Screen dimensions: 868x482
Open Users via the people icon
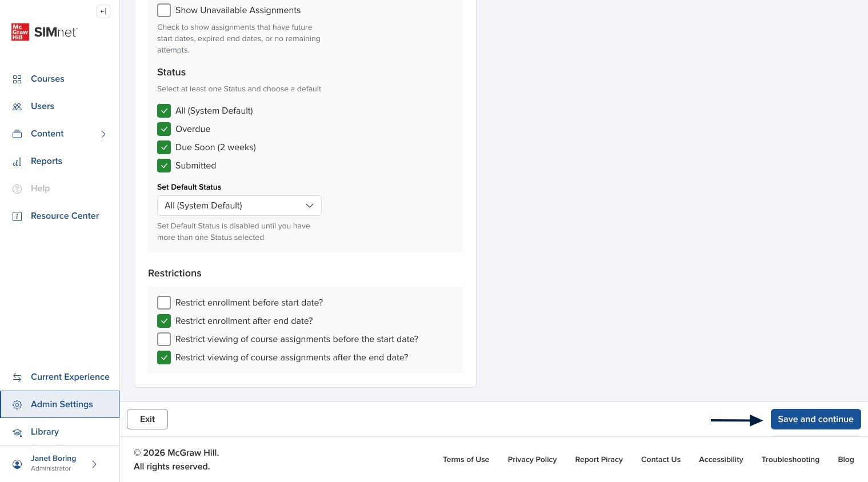click(17, 107)
